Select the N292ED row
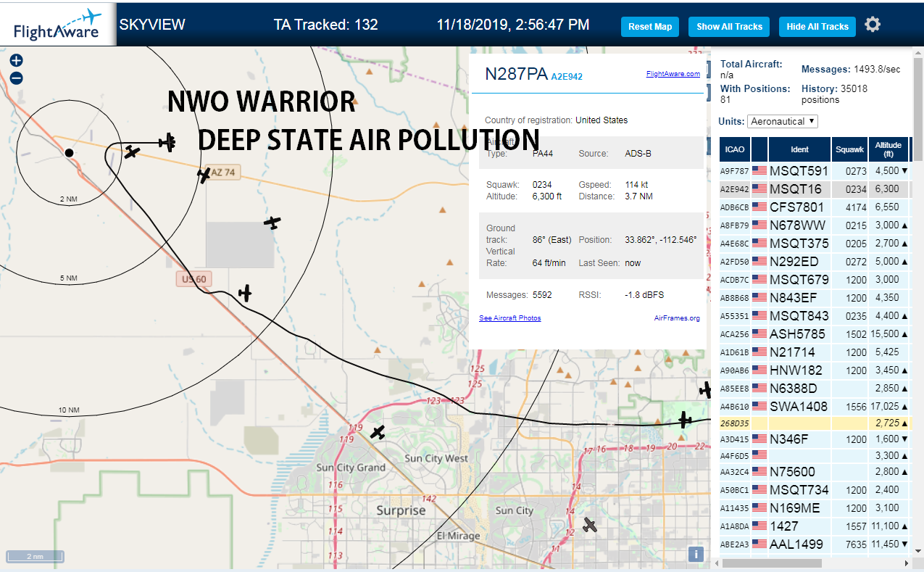The image size is (924, 572). click(815, 262)
